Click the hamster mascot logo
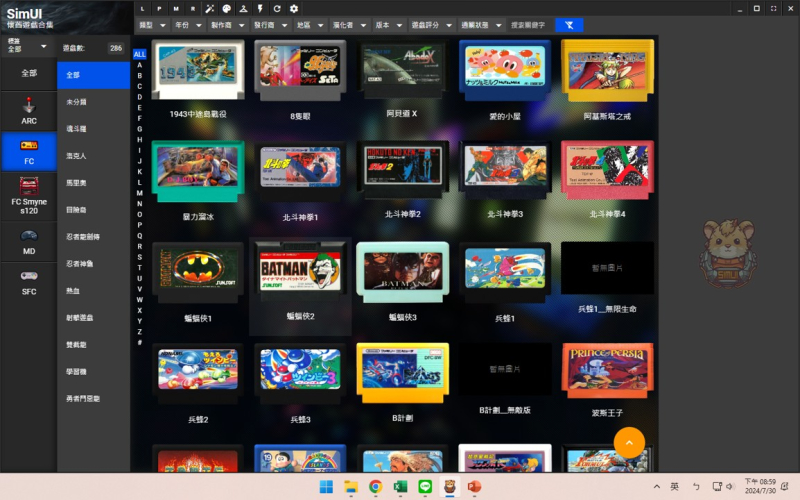This screenshot has height=500, width=800. [x=728, y=253]
